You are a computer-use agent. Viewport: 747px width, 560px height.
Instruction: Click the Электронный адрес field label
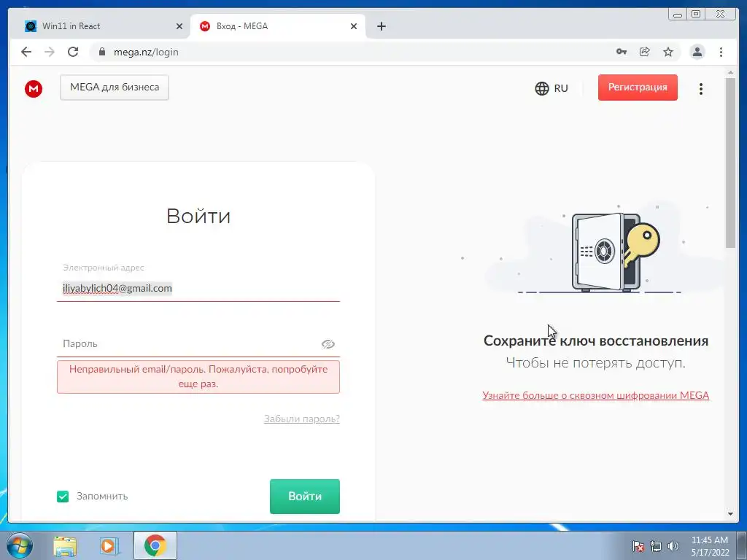(x=104, y=268)
